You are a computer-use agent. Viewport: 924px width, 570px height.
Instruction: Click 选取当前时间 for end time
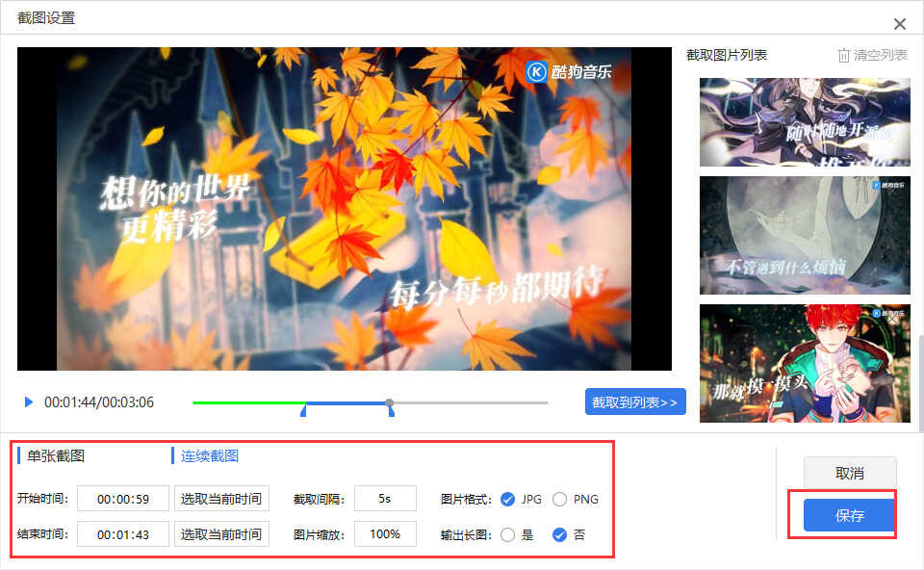pos(221,534)
